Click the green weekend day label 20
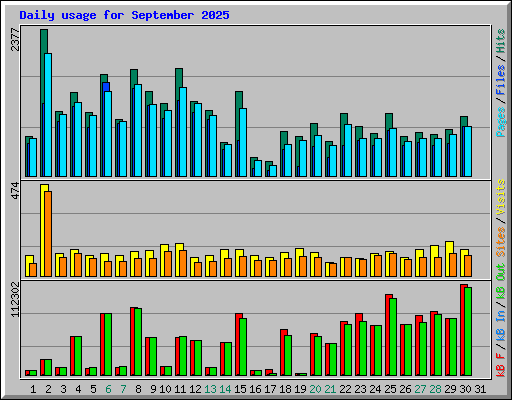 pyautogui.click(x=315, y=389)
